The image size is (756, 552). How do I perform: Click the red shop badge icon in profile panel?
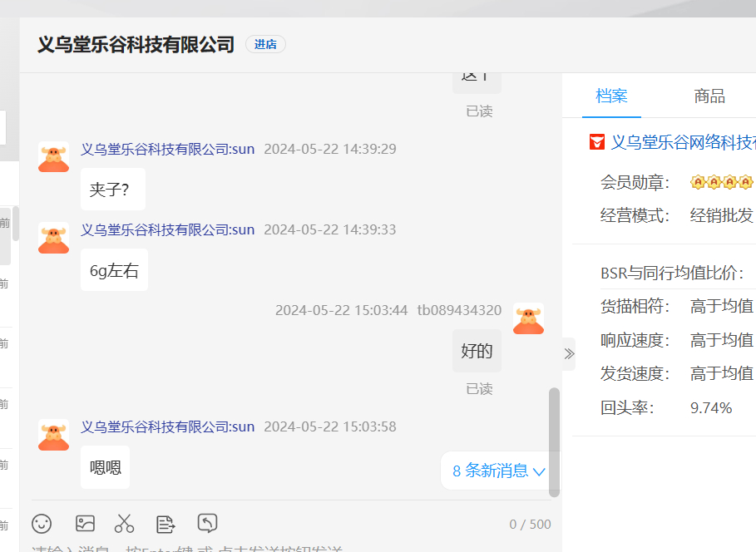(x=596, y=142)
